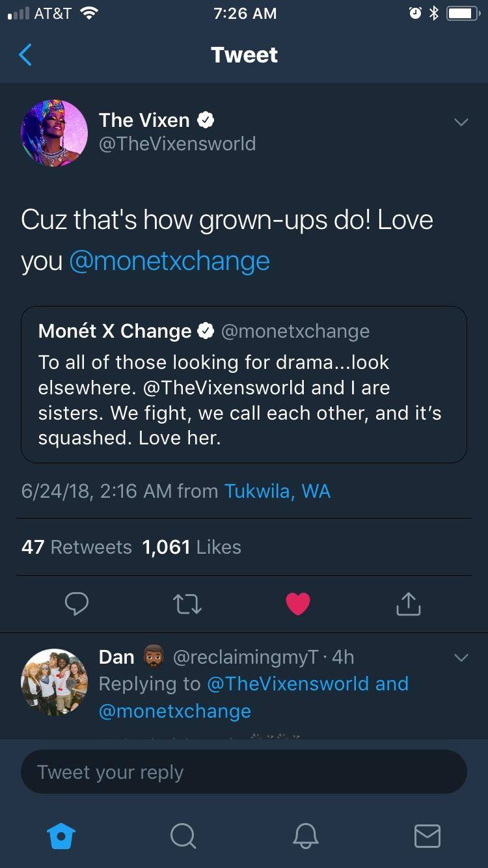The image size is (488, 868).
Task: Unlike the tweet by tapping the red heart
Action: pos(298,603)
